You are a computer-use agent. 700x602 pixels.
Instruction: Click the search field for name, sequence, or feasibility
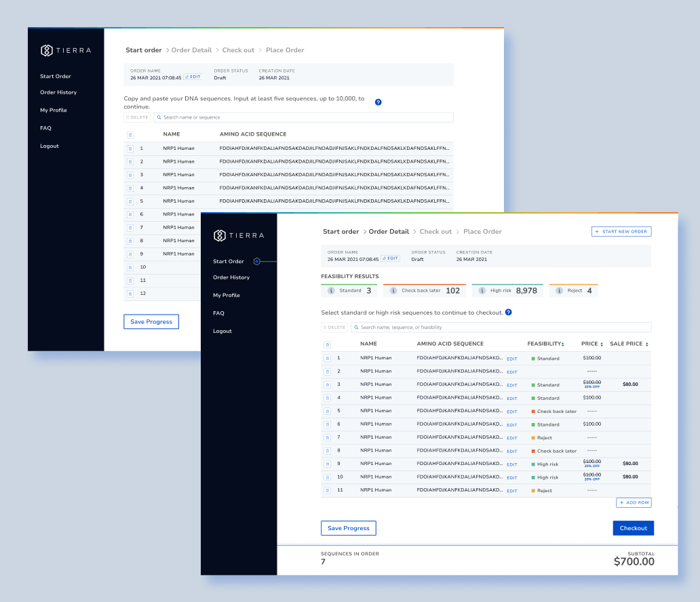[501, 327]
